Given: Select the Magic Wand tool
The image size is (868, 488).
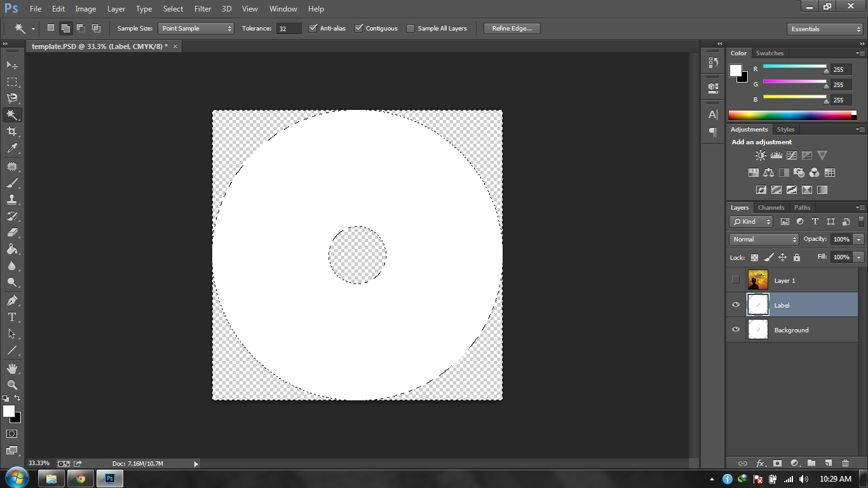Looking at the screenshot, I should [11, 114].
